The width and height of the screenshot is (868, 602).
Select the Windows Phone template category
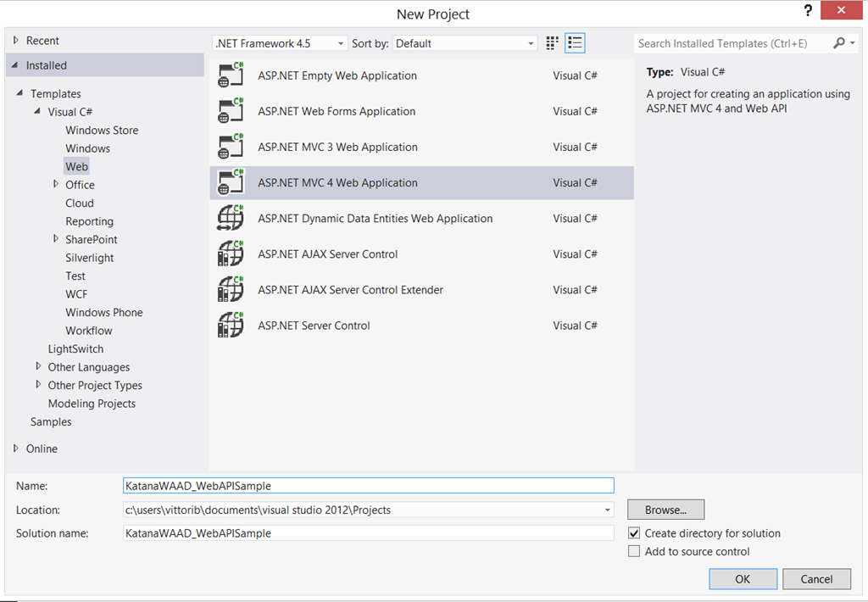103,312
